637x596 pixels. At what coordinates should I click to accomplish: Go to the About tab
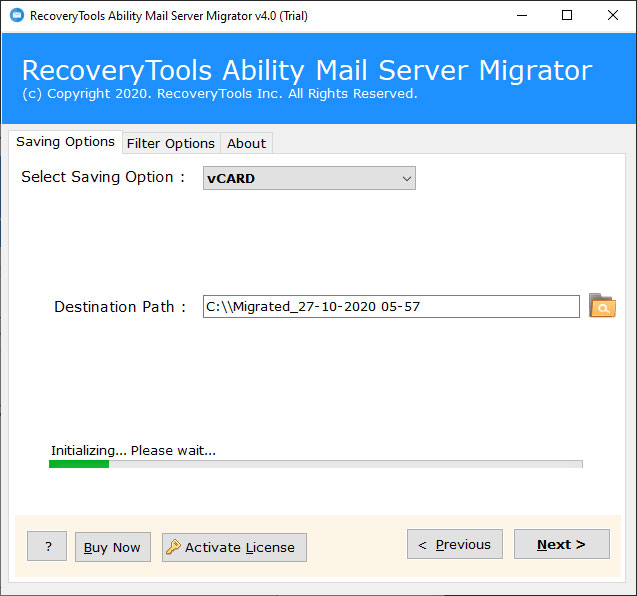[x=246, y=143]
